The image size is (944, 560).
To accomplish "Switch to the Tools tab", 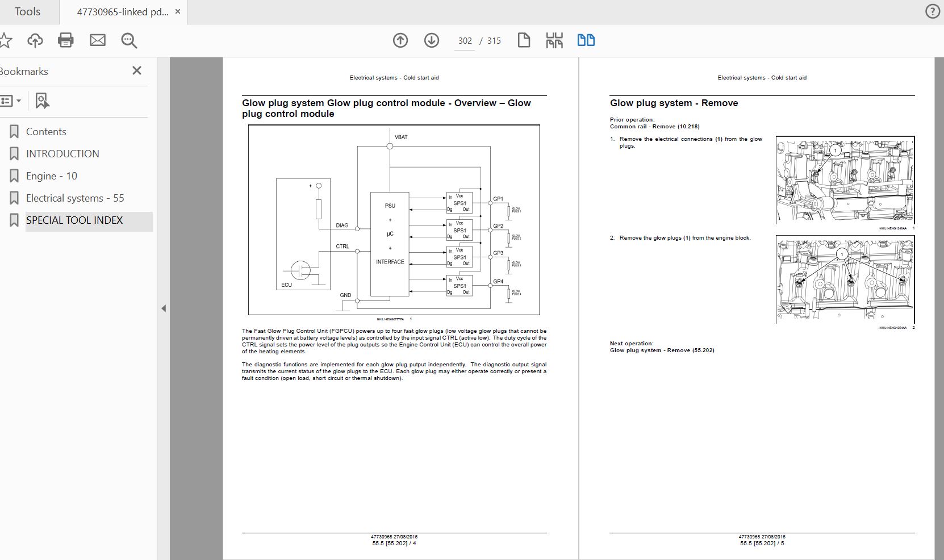I will (x=27, y=11).
